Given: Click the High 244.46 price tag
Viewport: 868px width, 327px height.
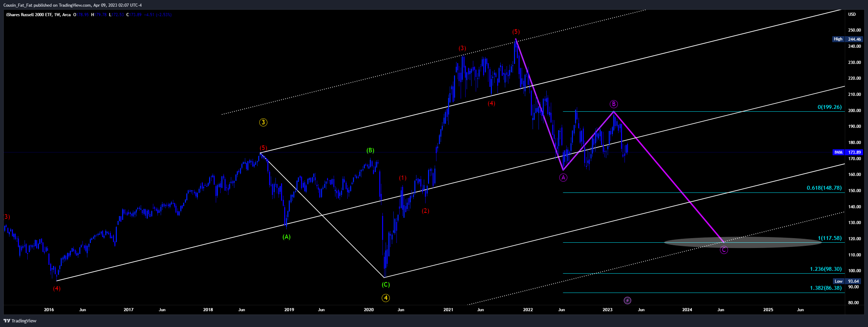Looking at the screenshot, I should point(847,39).
